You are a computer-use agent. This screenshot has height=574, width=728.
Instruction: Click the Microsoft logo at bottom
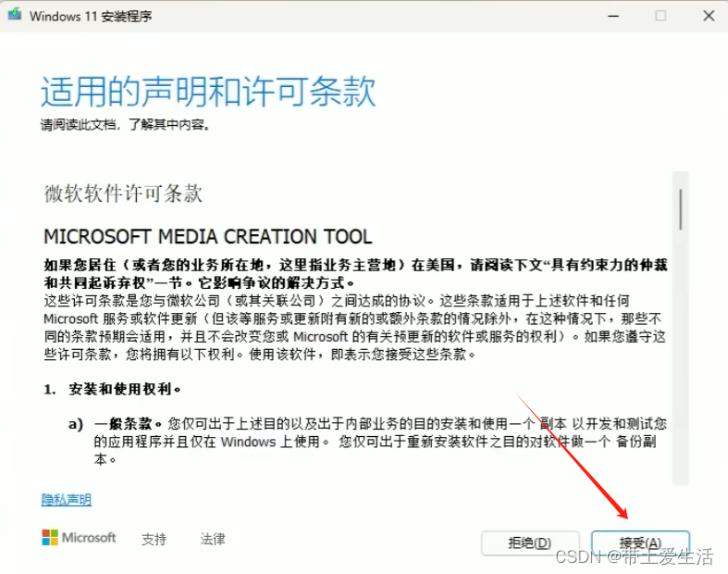[x=79, y=538]
